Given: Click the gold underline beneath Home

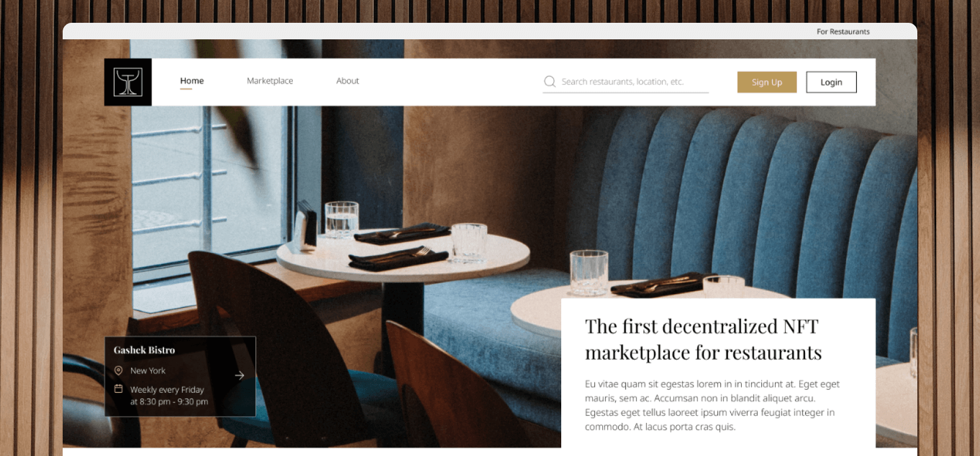Looking at the screenshot, I should tap(186, 89).
